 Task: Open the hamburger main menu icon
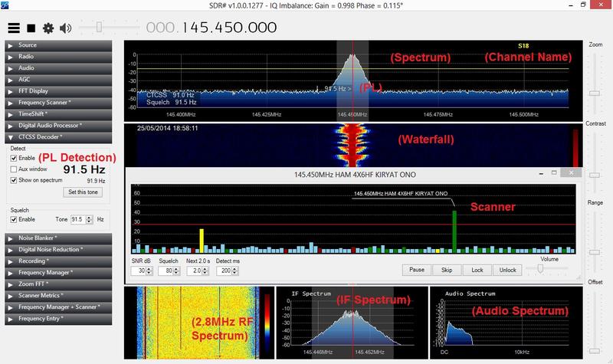14,28
